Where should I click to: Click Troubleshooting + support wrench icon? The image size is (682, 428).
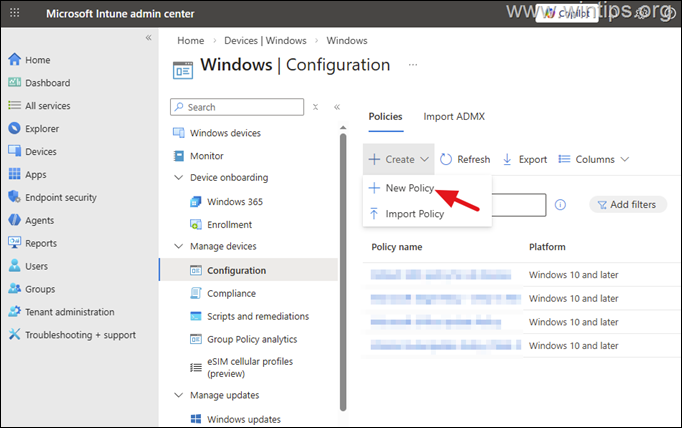click(14, 334)
